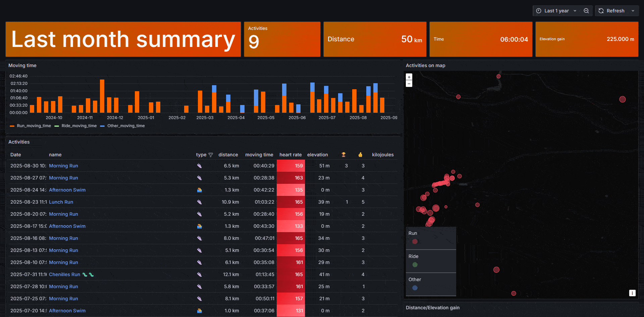Open the type column filter icon
Screen dimensions: 644x317
click(x=211, y=155)
